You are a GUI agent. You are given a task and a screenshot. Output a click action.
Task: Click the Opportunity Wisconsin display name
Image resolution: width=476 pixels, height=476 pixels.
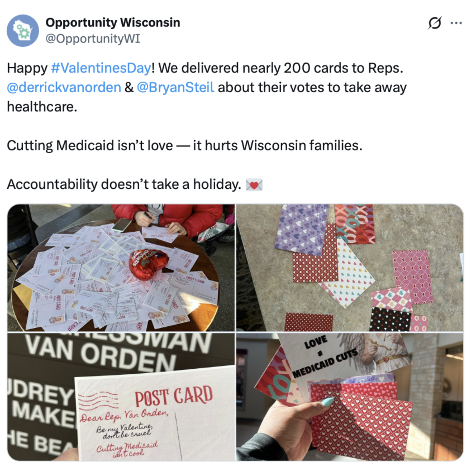coord(113,22)
